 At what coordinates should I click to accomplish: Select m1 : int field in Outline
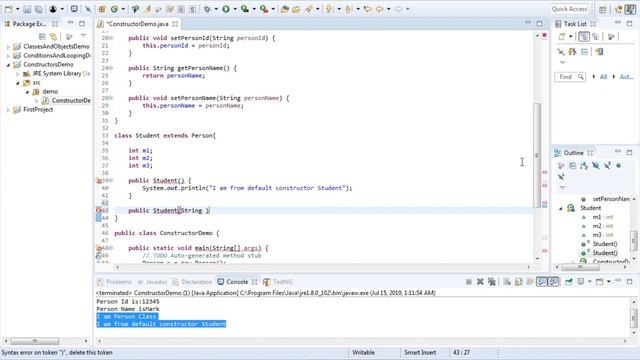coord(602,217)
